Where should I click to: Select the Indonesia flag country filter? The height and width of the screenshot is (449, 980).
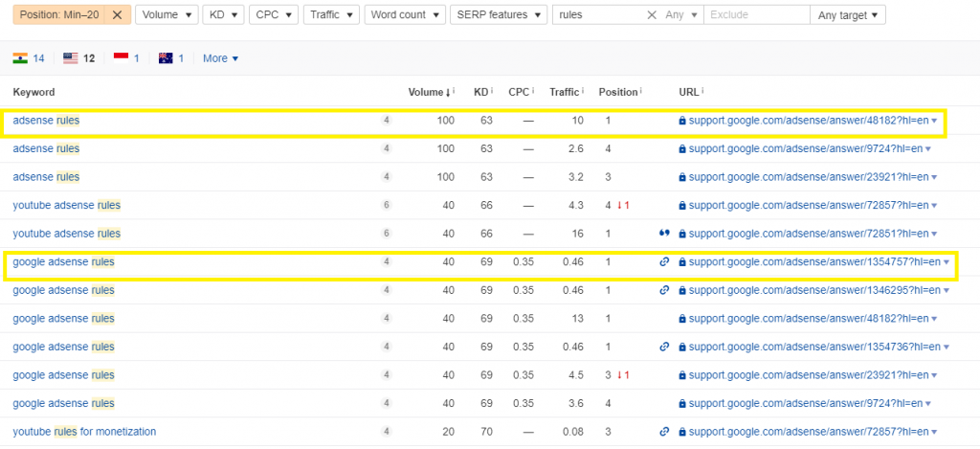tap(121, 58)
